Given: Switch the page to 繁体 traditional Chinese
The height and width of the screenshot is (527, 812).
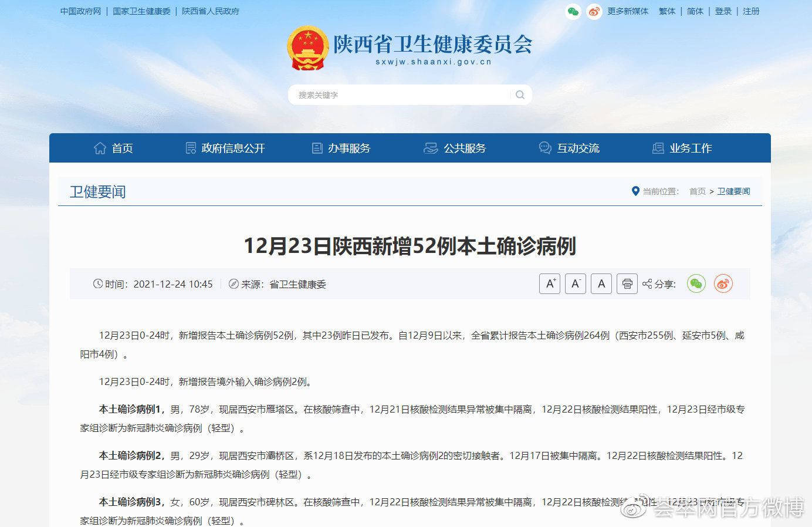Looking at the screenshot, I should 667,11.
